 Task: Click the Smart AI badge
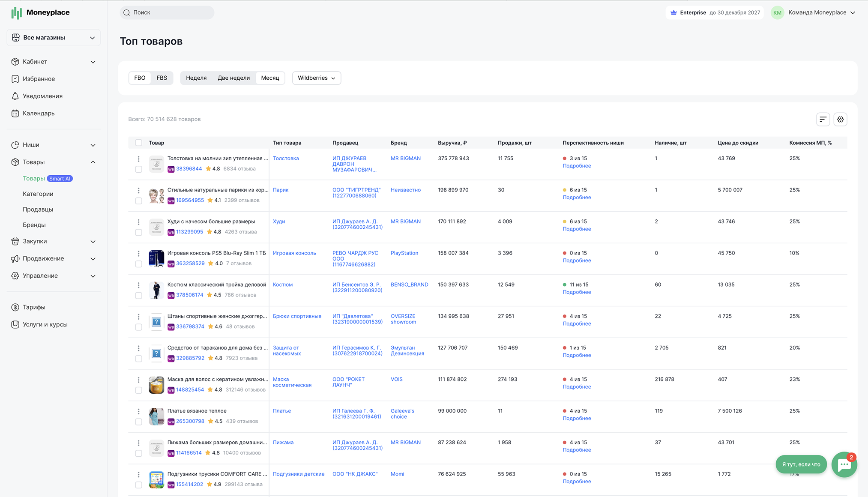60,179
